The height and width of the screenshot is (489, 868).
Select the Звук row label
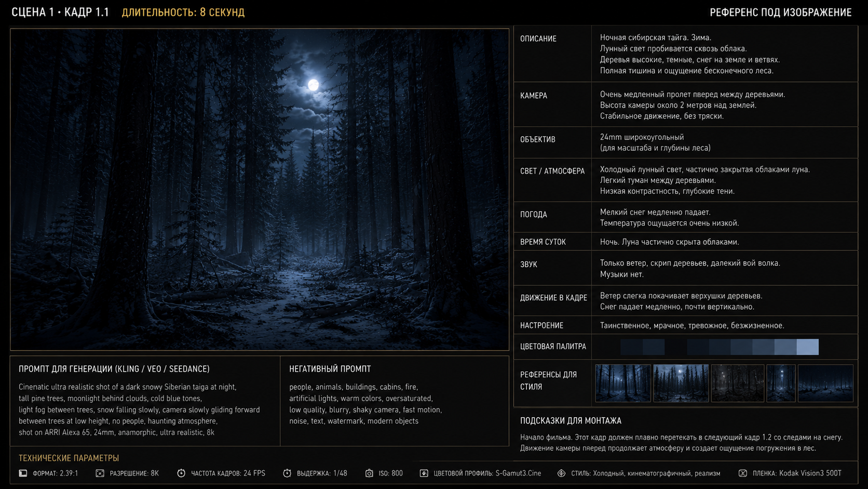click(528, 265)
